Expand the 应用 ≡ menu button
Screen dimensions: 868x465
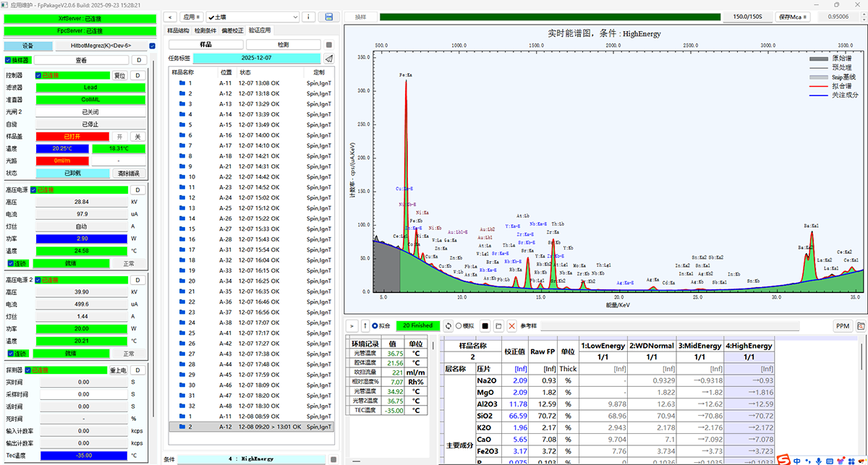[191, 17]
